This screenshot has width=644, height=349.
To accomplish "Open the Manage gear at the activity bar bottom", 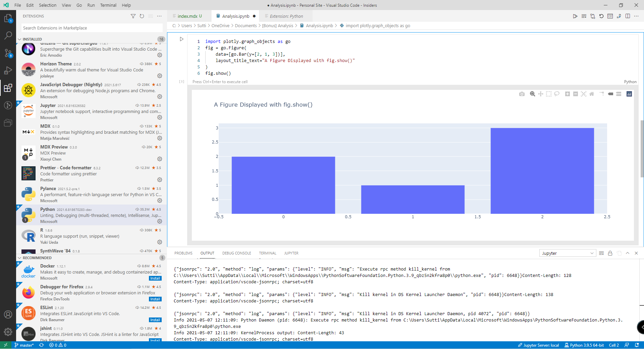I will [x=8, y=332].
